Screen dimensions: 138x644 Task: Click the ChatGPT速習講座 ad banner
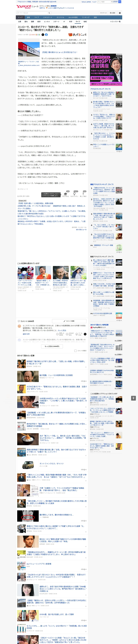tap(106, 70)
